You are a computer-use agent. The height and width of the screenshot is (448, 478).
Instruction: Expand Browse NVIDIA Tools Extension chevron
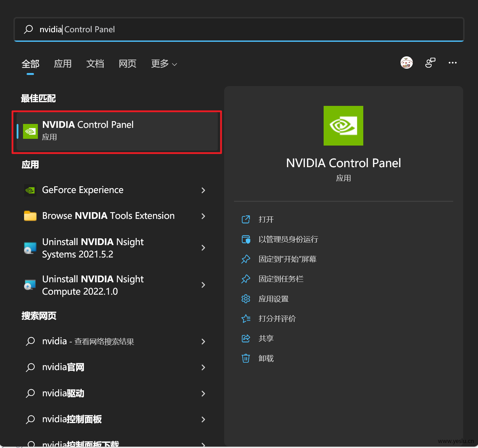point(203,216)
